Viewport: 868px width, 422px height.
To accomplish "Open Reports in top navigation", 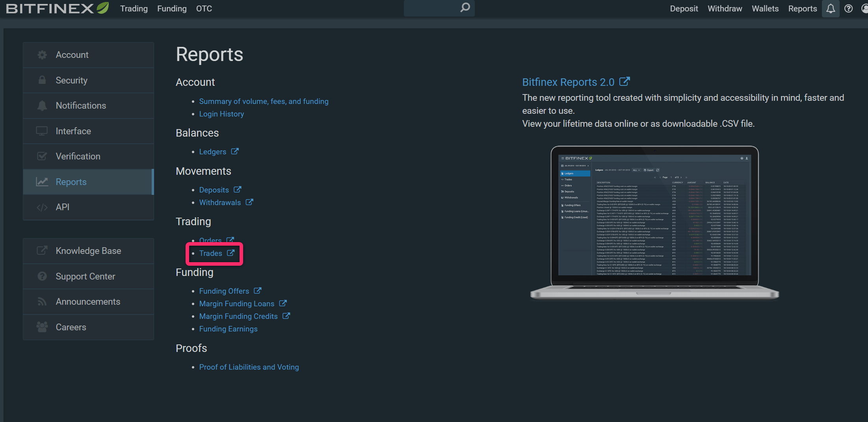I will (x=802, y=9).
